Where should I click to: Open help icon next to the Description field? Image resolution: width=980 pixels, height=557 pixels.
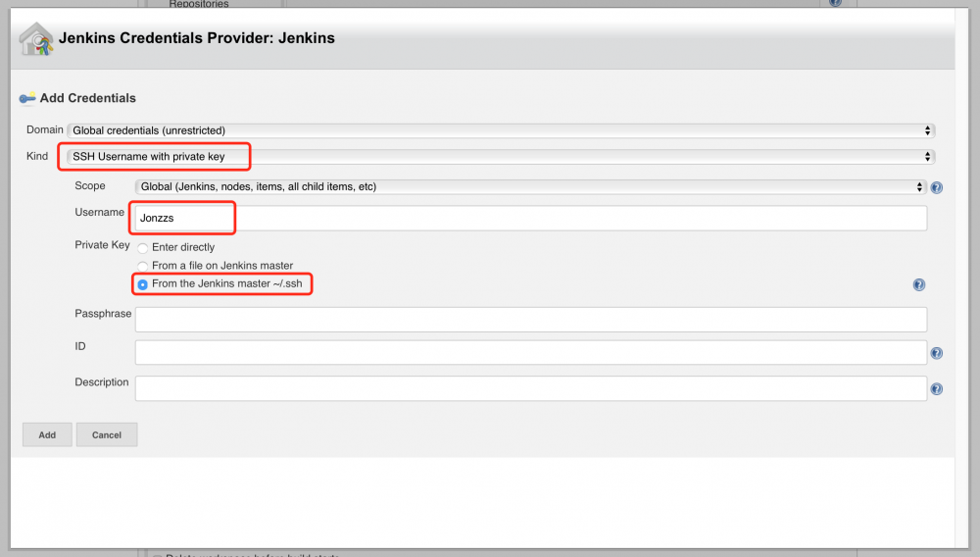(936, 389)
